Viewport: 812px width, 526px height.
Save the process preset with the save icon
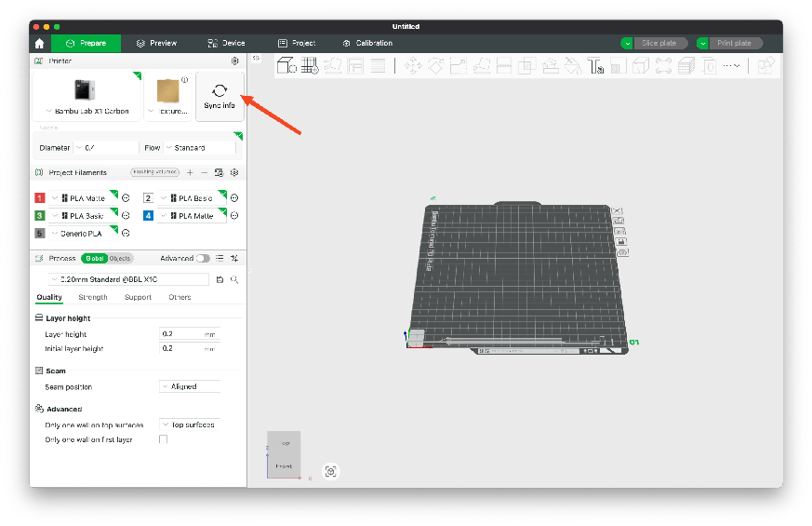pyautogui.click(x=220, y=279)
